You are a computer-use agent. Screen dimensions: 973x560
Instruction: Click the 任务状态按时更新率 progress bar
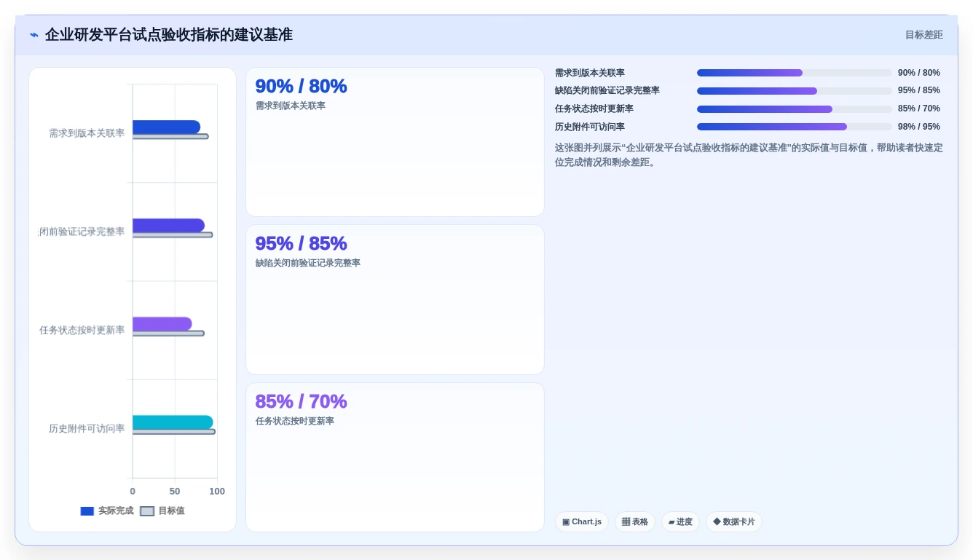(x=795, y=109)
